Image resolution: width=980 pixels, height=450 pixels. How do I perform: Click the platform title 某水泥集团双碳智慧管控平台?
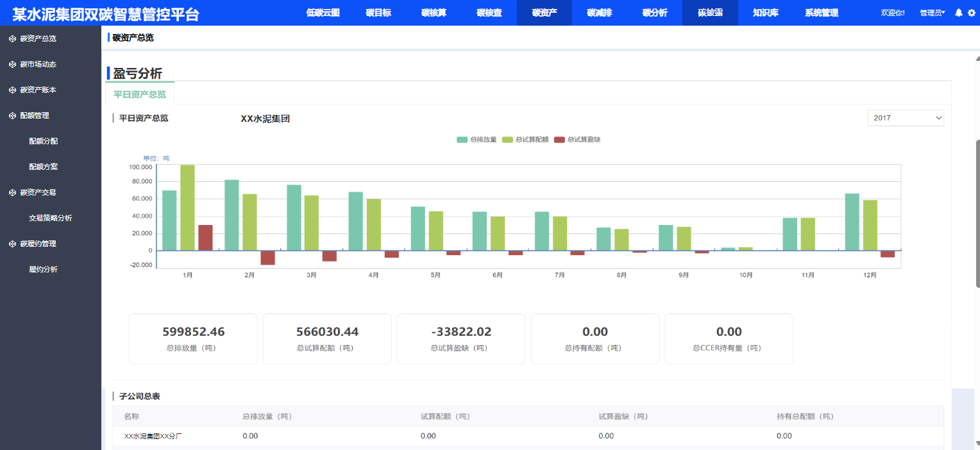coord(106,13)
